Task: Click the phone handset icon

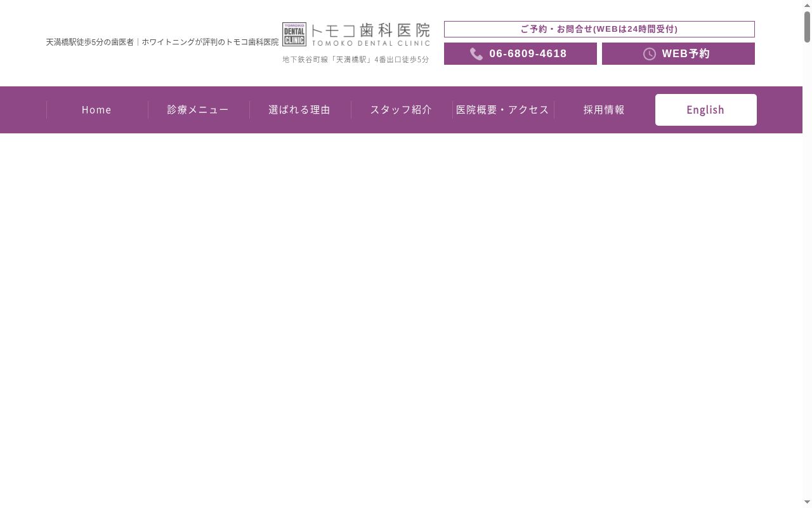Action: tap(476, 54)
